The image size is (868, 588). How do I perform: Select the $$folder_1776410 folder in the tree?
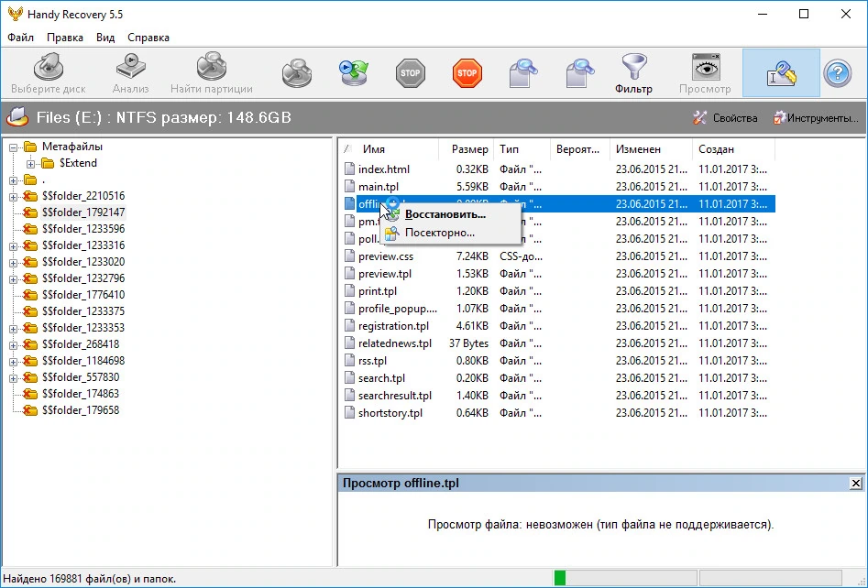click(x=83, y=295)
